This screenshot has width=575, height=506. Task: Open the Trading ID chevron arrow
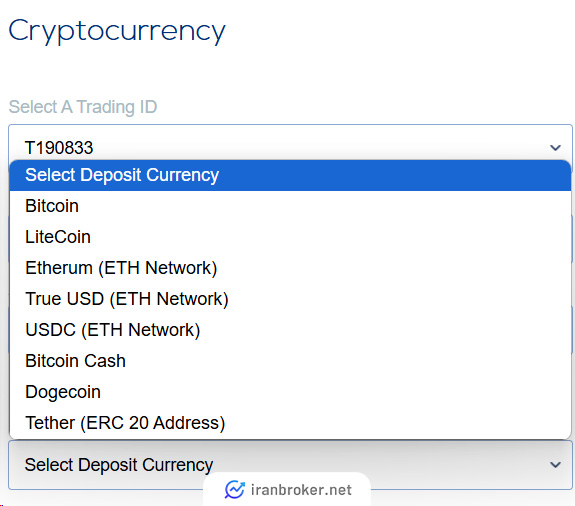[x=555, y=148]
